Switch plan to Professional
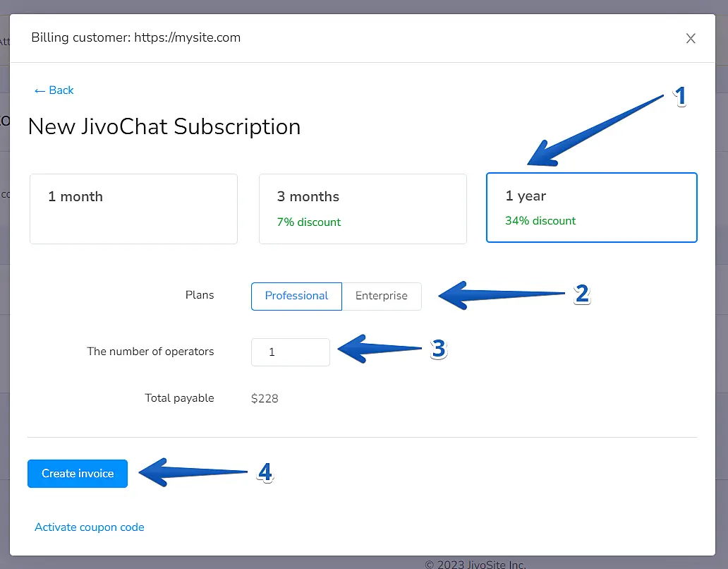 coord(296,296)
